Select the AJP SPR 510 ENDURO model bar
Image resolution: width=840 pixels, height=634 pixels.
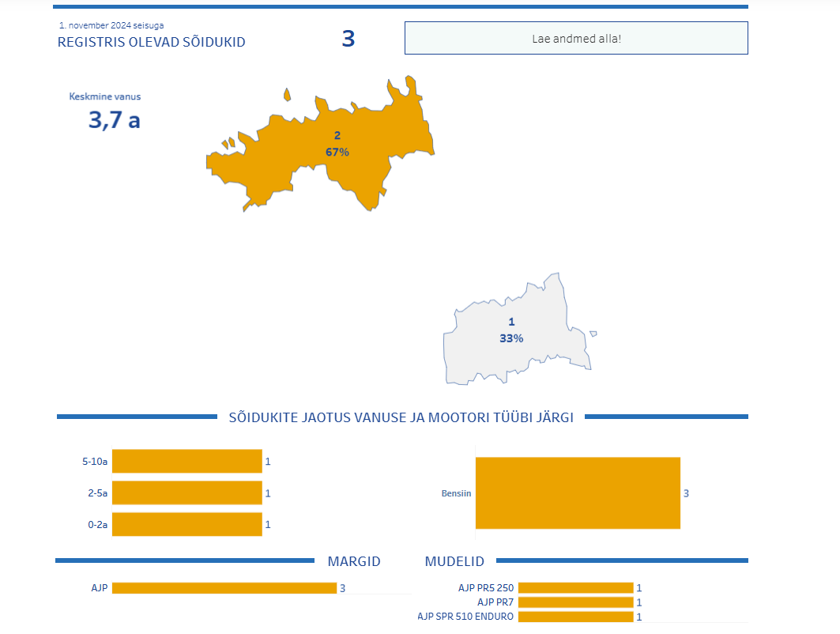(575, 617)
